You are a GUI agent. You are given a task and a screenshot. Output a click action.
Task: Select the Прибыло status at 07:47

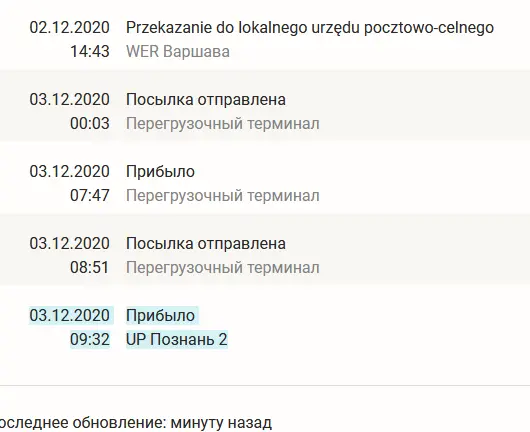pyautogui.click(x=161, y=172)
